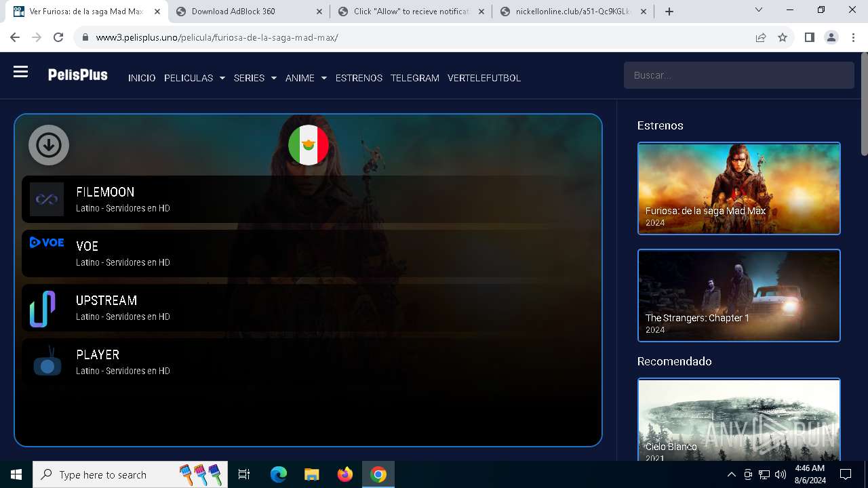This screenshot has width=868, height=488.
Task: Launch Firefox from taskbar
Action: [345, 474]
